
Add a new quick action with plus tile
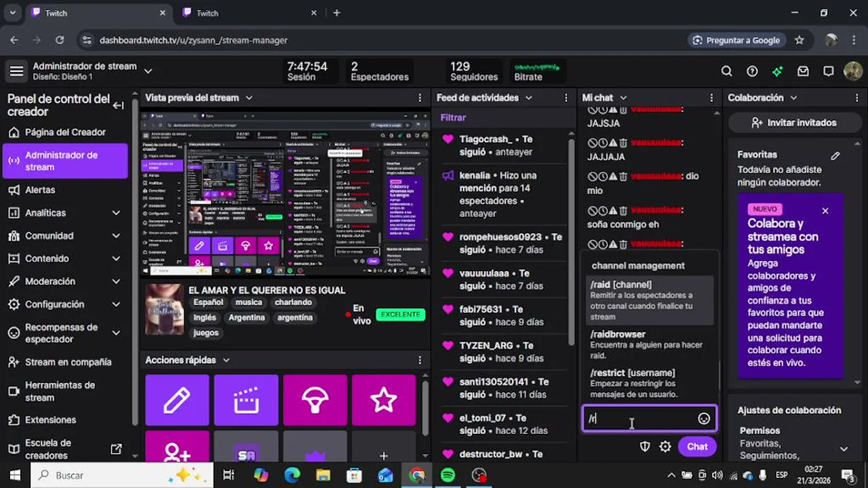384,446
